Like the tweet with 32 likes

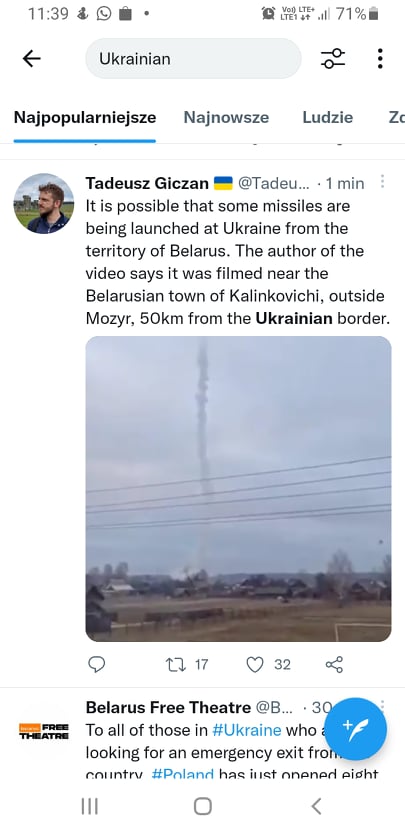(268, 664)
